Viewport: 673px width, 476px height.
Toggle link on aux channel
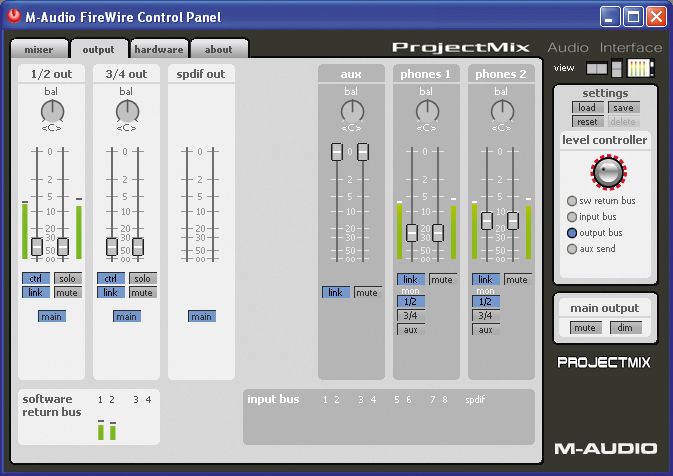coord(336,292)
